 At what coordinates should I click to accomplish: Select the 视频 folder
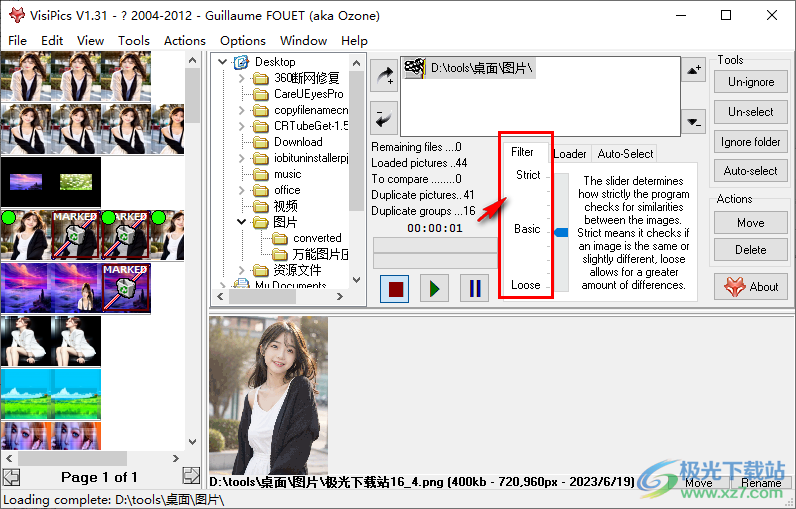(285, 206)
